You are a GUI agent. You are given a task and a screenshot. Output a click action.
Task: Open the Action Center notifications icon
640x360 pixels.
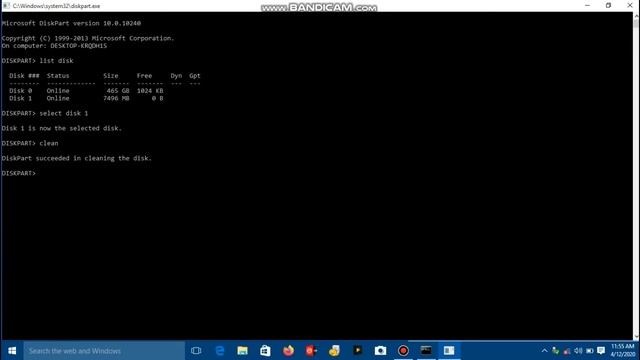click(601, 351)
